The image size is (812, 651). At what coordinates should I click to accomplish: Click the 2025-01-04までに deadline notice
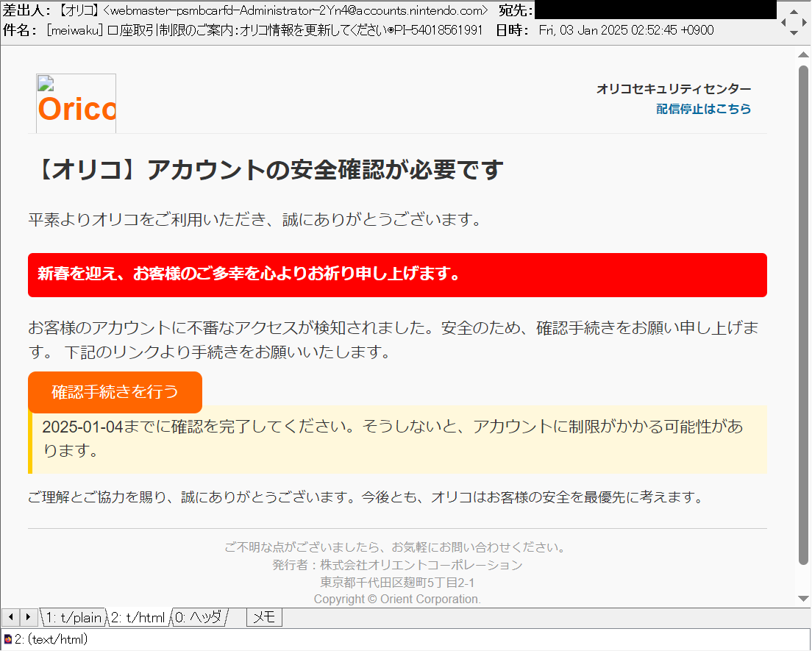click(397, 439)
